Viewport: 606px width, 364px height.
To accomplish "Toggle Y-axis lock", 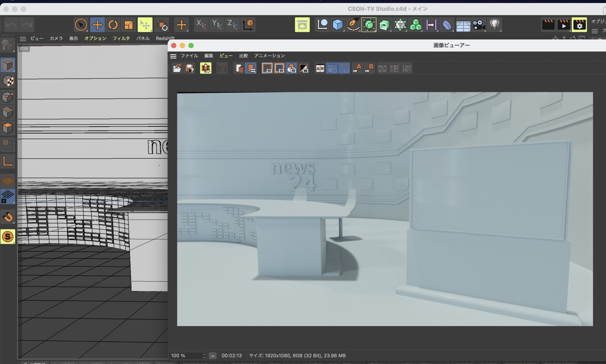I will (217, 25).
